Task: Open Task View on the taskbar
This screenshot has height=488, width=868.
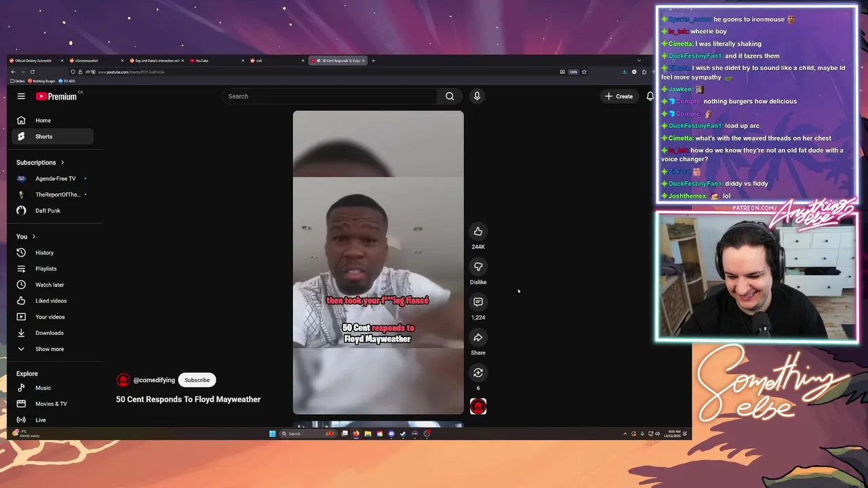Action: 344,434
